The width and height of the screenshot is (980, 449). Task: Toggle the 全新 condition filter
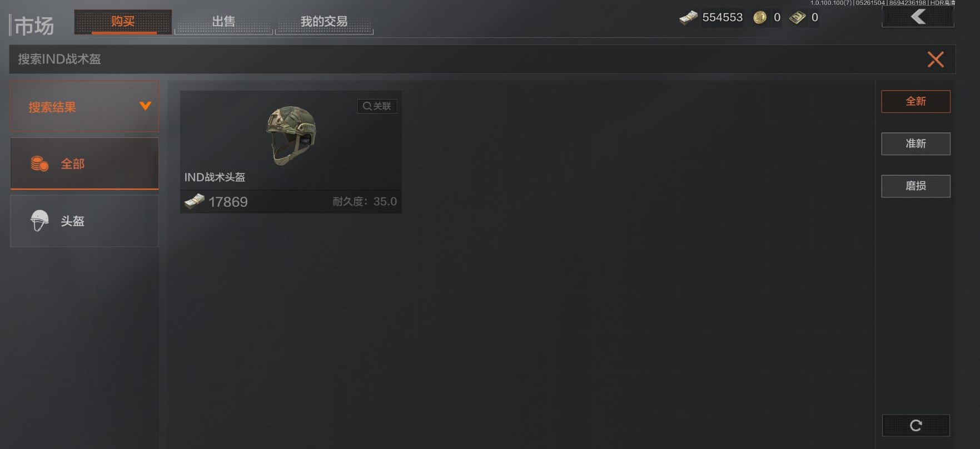(x=916, y=101)
